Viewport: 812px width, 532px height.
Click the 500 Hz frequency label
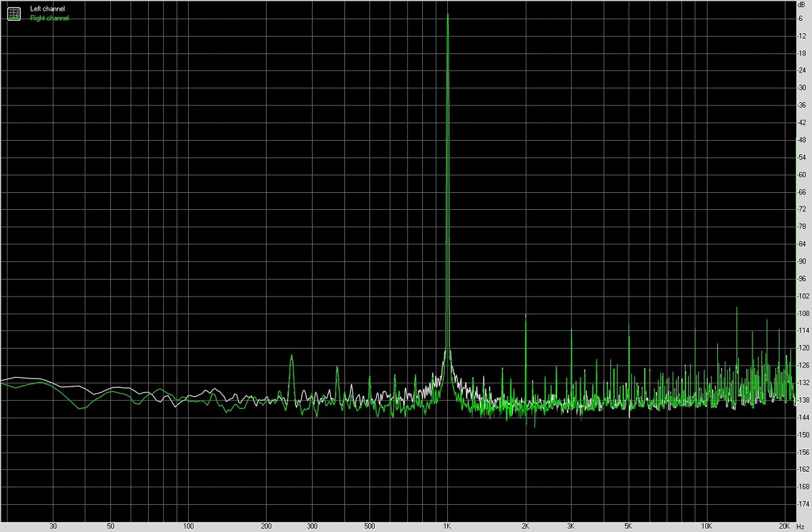point(369,525)
